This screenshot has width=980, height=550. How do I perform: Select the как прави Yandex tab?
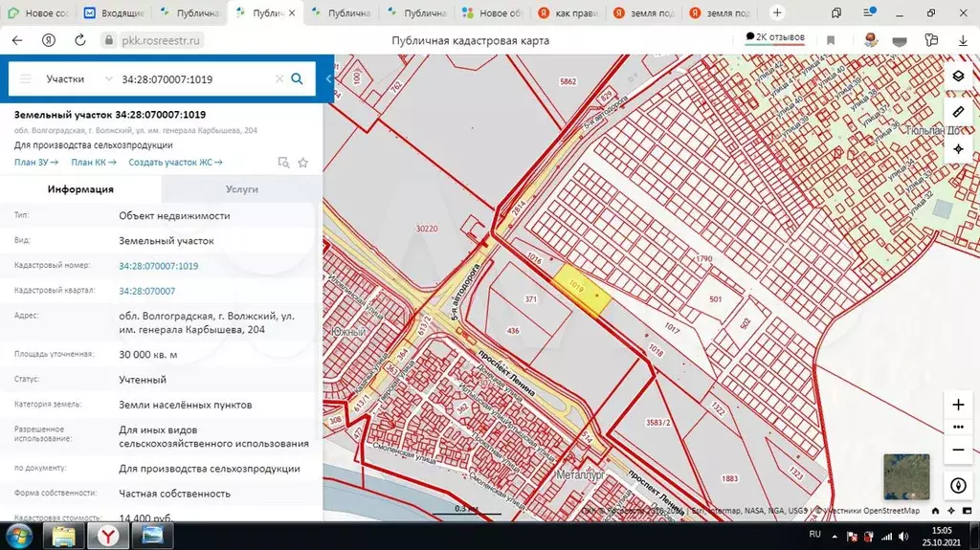tap(568, 12)
